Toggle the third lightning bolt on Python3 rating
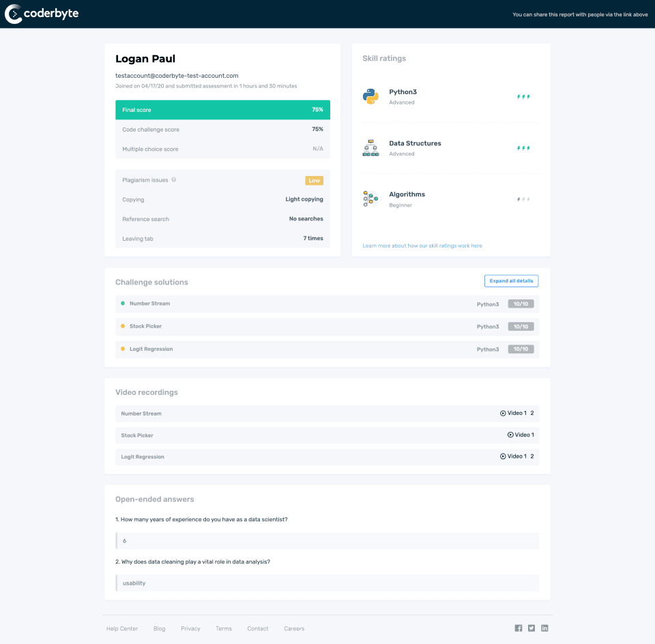Viewport: 655px width, 644px height. click(x=527, y=96)
